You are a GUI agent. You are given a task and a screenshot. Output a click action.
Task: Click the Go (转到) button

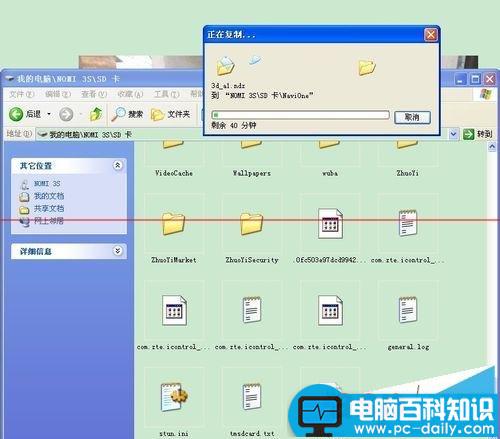coord(478,134)
